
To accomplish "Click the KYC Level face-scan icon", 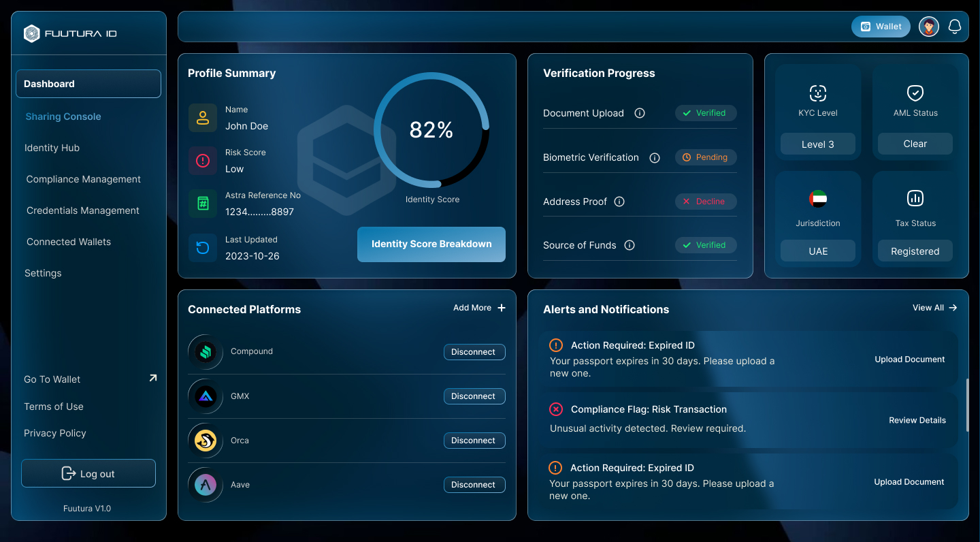I will 818,93.
